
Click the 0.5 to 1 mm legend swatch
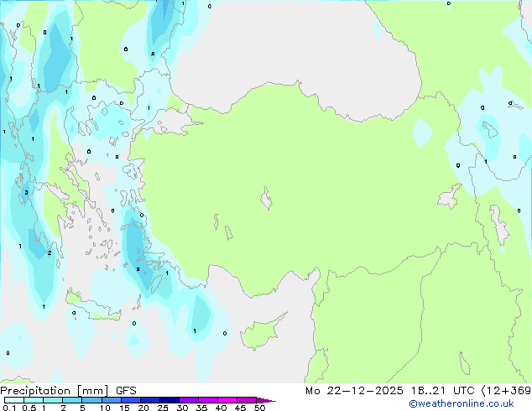coord(34,400)
